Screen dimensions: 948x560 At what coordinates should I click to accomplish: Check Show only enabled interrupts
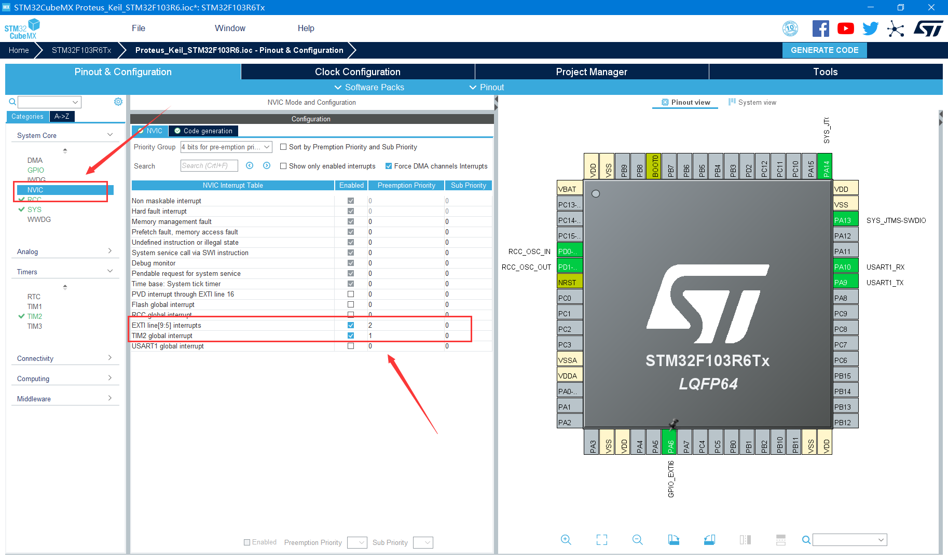[283, 166]
